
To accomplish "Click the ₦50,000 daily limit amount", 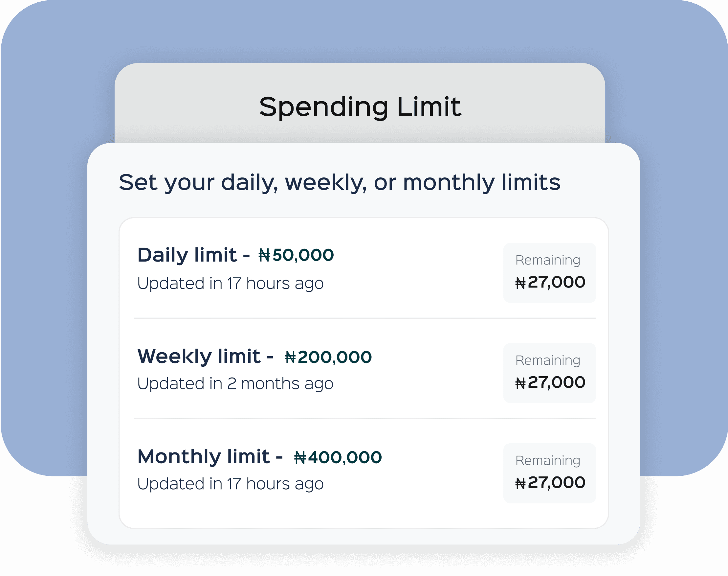I will [x=297, y=255].
